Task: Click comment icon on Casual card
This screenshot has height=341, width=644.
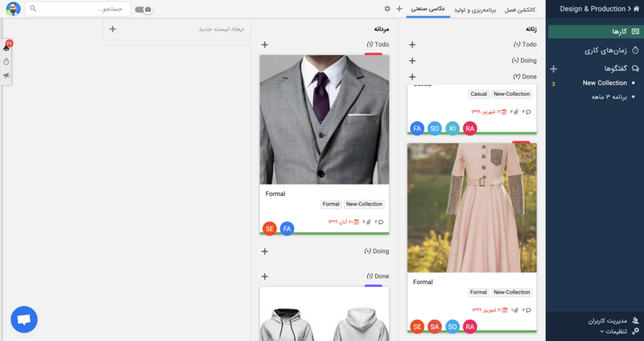Action: coord(529,112)
